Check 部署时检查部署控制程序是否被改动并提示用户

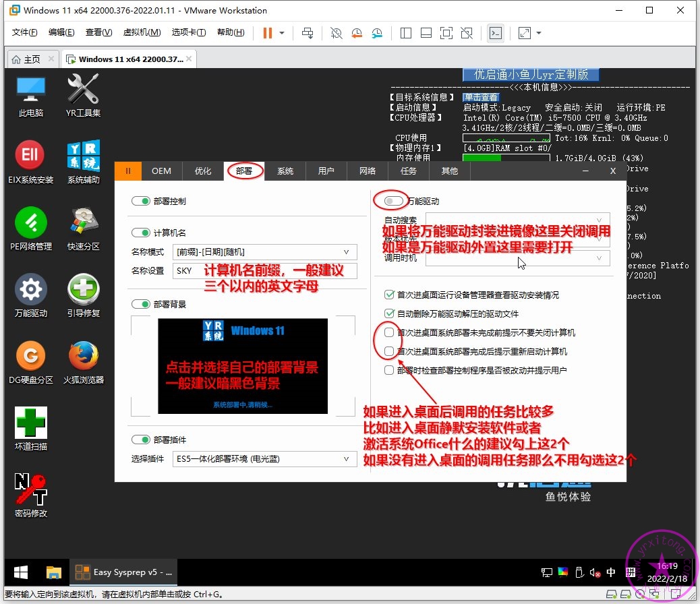click(x=389, y=370)
